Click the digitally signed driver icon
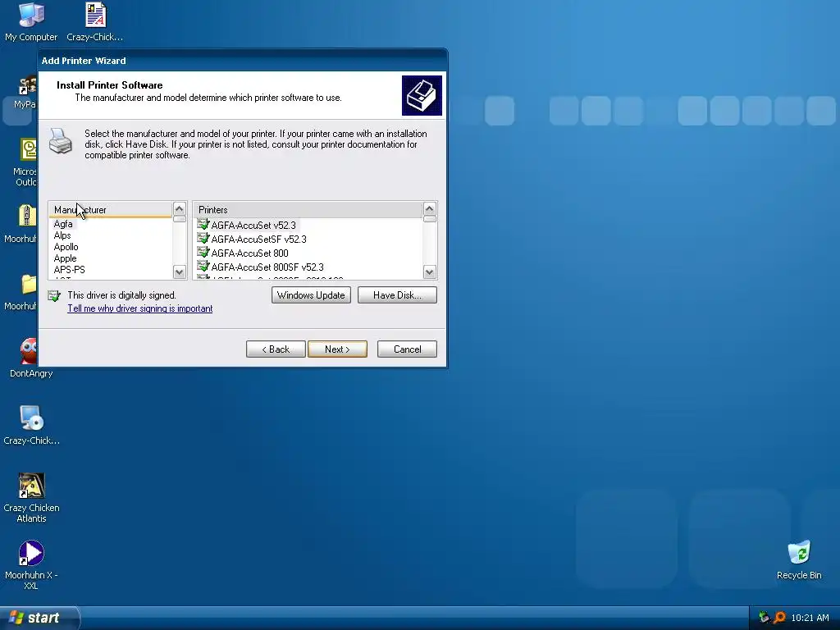Screen dimensions: 840x630 (54, 295)
